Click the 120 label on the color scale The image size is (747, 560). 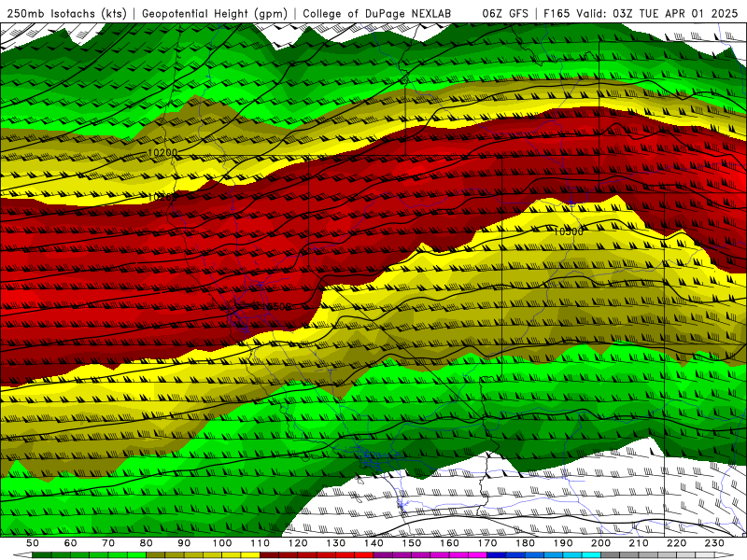tap(298, 543)
